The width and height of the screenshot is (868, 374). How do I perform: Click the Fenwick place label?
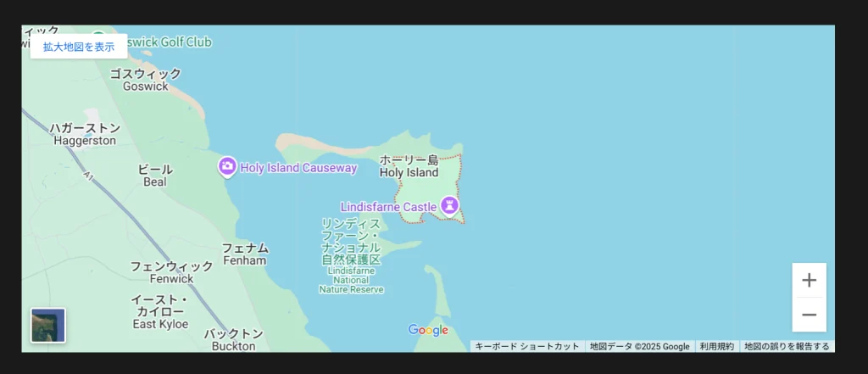click(171, 272)
